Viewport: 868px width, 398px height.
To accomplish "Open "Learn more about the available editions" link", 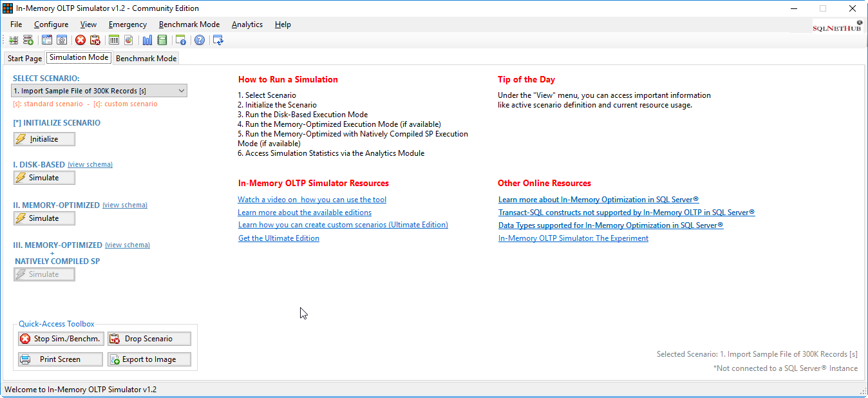I will (x=305, y=213).
